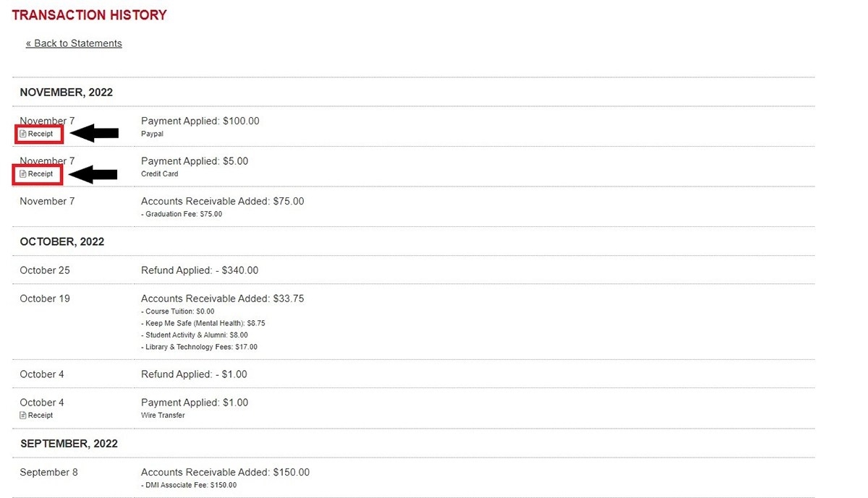The height and width of the screenshot is (498, 868).
Task: Click the receipt document icon in the second highlighted box
Action: click(25, 174)
